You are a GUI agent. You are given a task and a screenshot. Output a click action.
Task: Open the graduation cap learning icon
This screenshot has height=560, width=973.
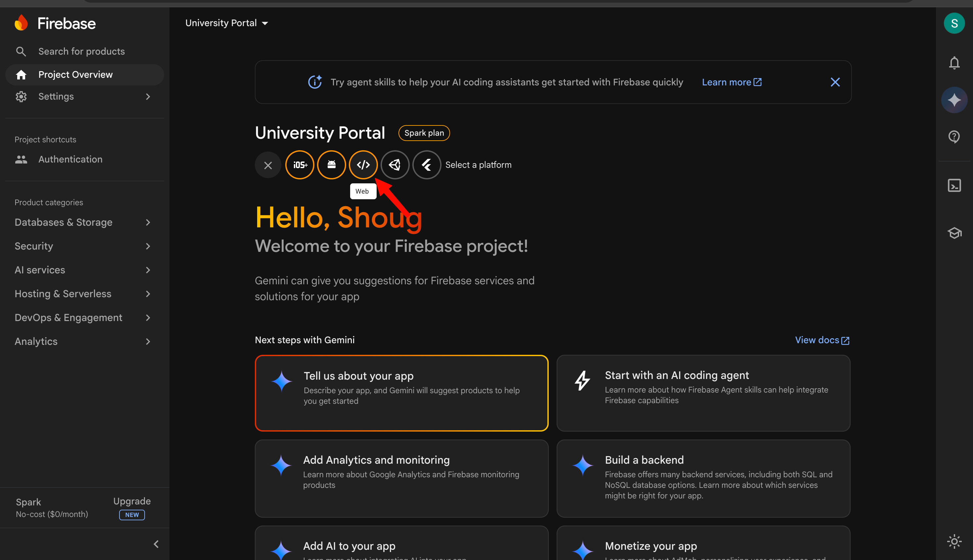pos(954,233)
